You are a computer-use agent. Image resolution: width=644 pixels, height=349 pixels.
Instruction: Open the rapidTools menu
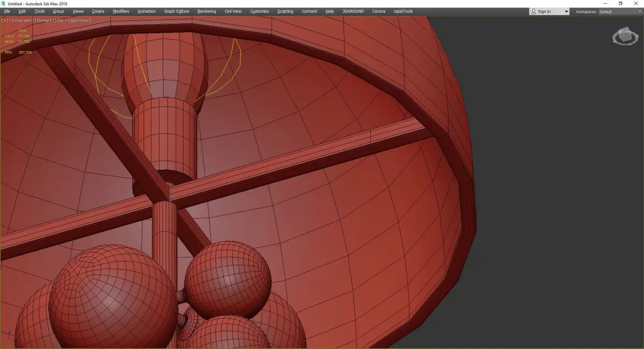(x=402, y=11)
